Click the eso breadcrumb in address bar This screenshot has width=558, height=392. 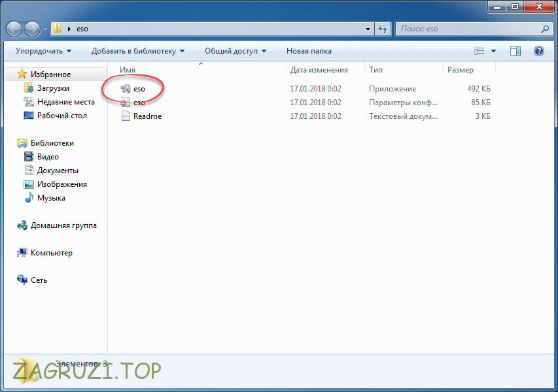(x=82, y=29)
